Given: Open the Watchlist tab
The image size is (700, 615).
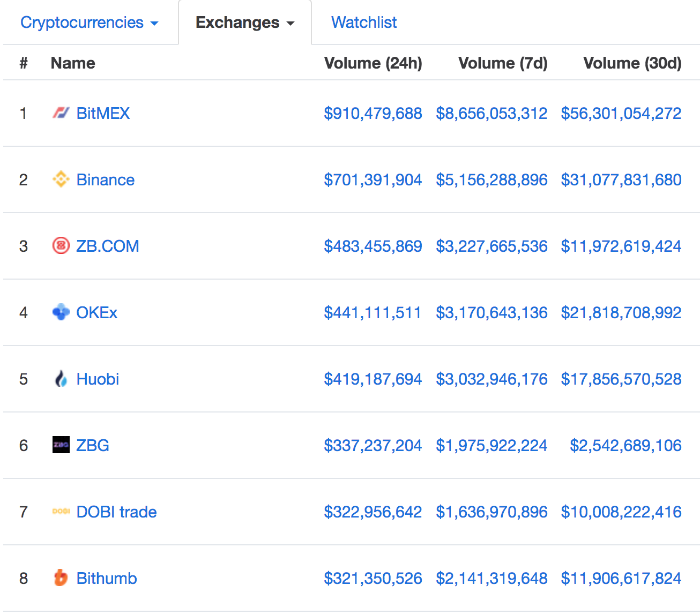Looking at the screenshot, I should pos(364,22).
